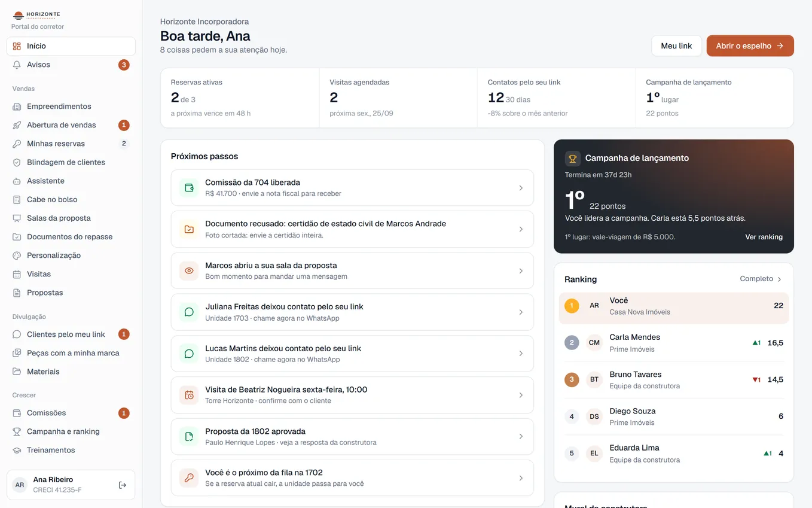The image size is (812, 508).
Task: Click chevron on Visita de Beatriz Nogueira row
Action: coord(521,395)
